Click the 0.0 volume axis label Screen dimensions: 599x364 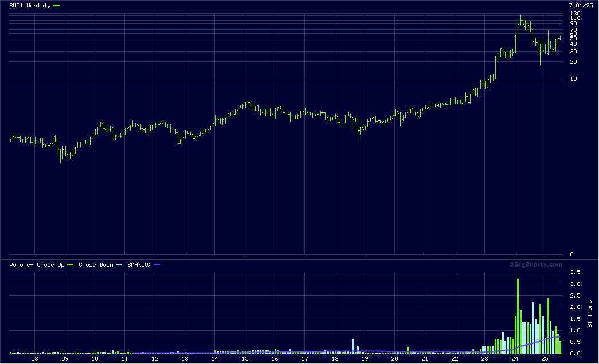coord(575,353)
